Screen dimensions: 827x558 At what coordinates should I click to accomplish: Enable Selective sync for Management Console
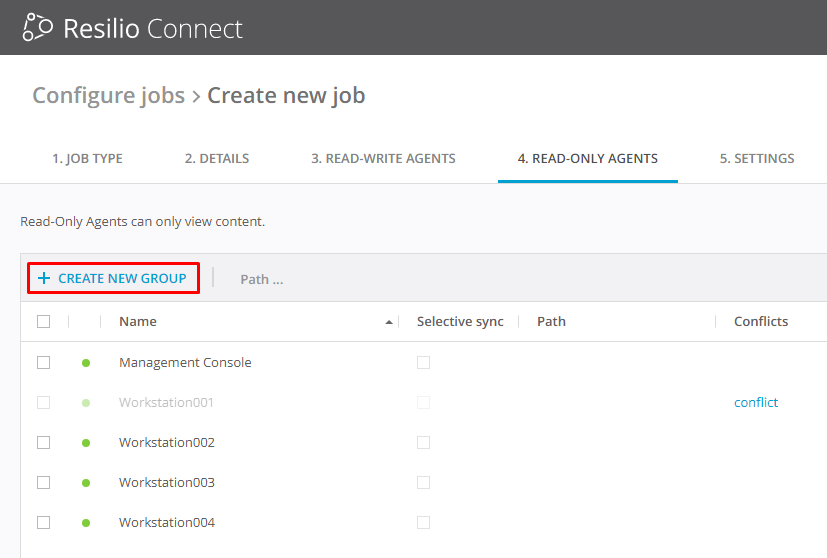[423, 362]
